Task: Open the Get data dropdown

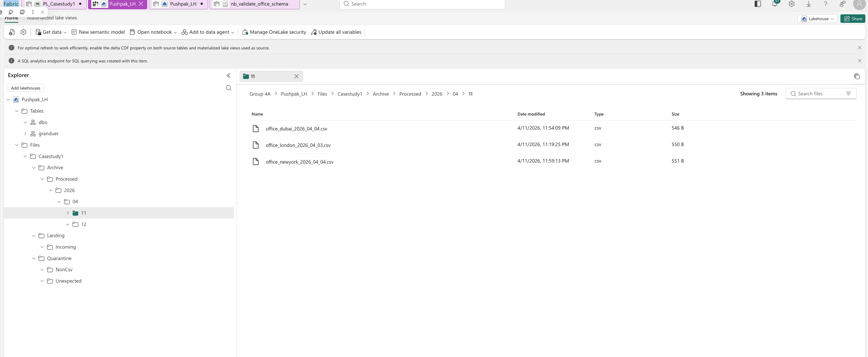Action: click(x=51, y=32)
